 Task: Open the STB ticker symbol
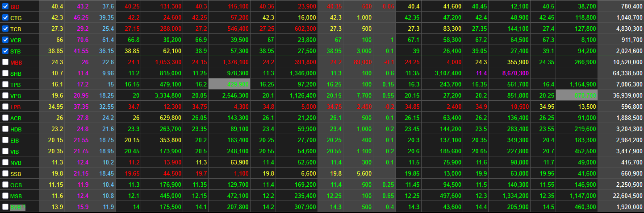[x=16, y=52]
